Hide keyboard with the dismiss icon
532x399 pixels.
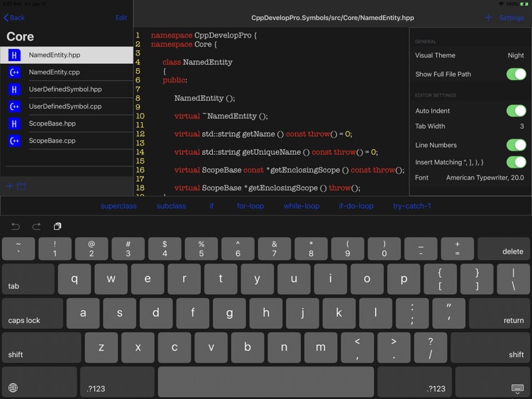(517, 388)
